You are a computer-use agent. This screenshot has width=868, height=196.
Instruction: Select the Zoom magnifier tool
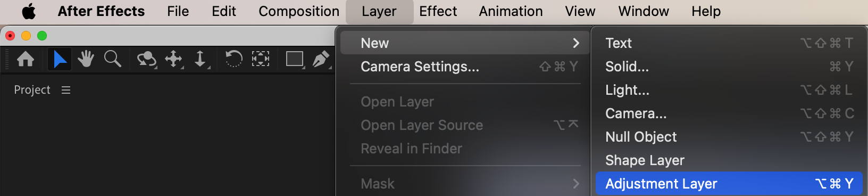click(113, 59)
